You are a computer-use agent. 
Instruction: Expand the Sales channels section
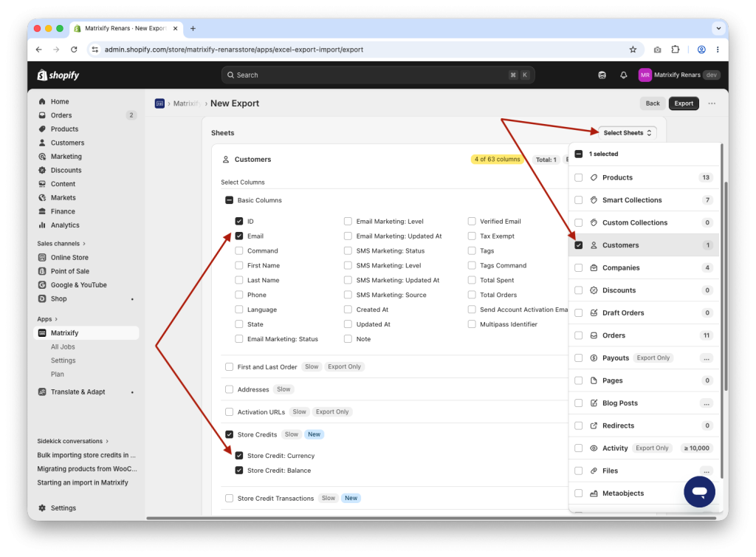pyautogui.click(x=61, y=244)
